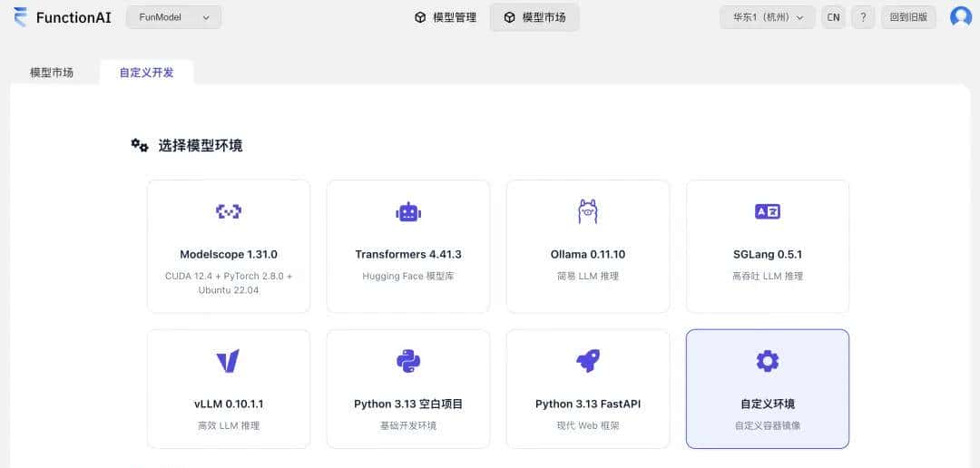980x468 pixels.
Task: Open help via the question mark button
Action: tap(863, 17)
